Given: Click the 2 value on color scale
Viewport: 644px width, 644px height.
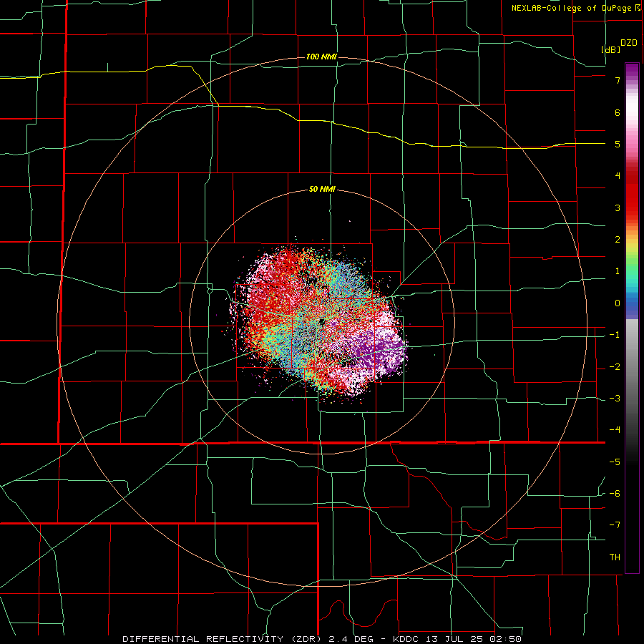Looking at the screenshot, I should [x=618, y=240].
